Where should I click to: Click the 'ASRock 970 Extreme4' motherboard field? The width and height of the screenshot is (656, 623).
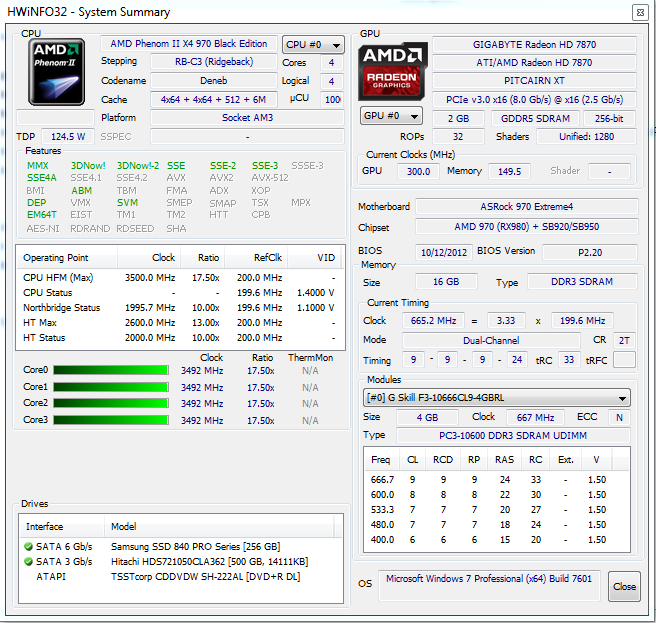[527, 207]
